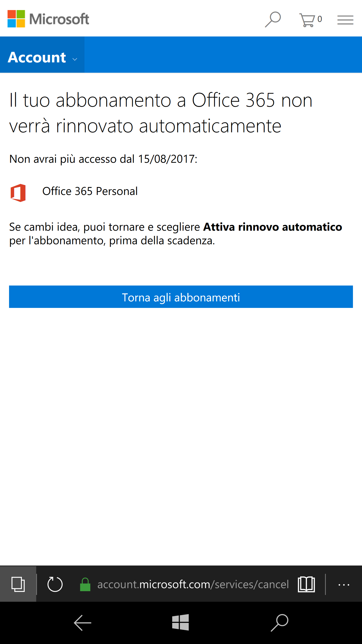Viewport: 362px width, 644px height.
Task: Click the Office 365 Personal icon
Action: 18,193
